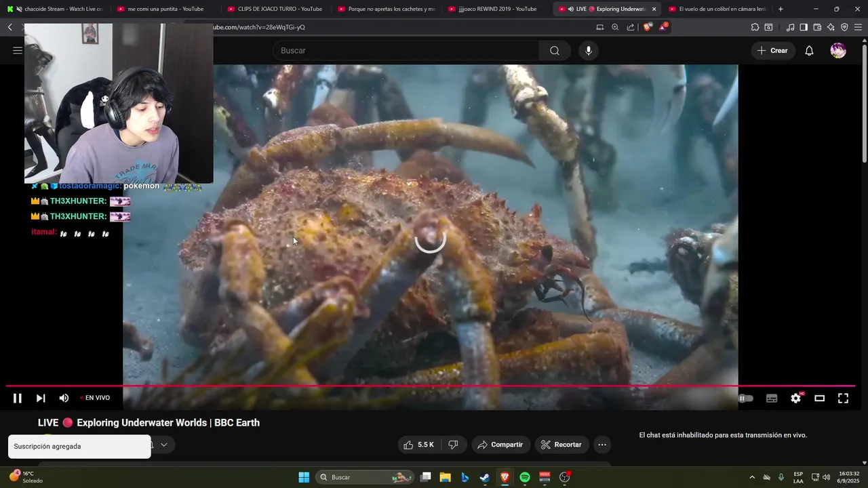Click the red live progress bar

(x=431, y=386)
